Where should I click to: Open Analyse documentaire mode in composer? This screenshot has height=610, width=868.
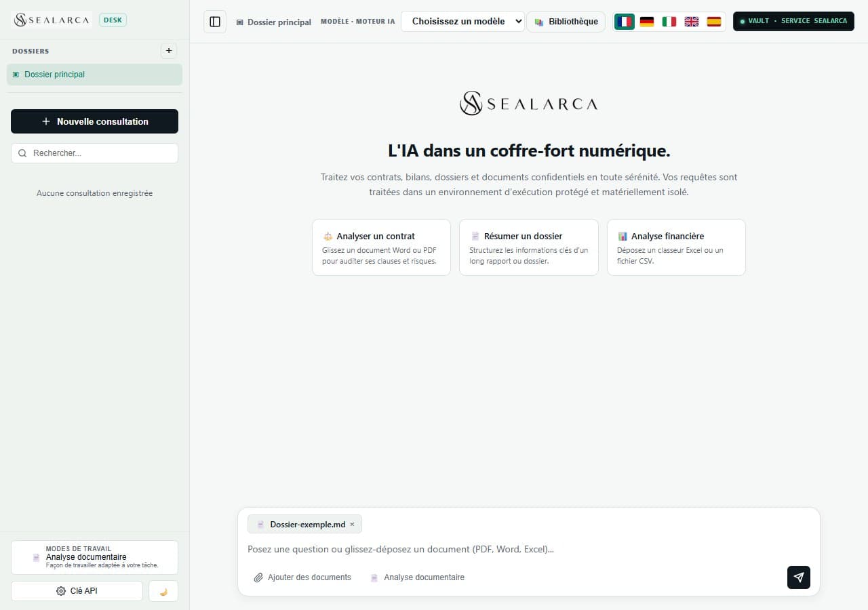click(x=418, y=577)
